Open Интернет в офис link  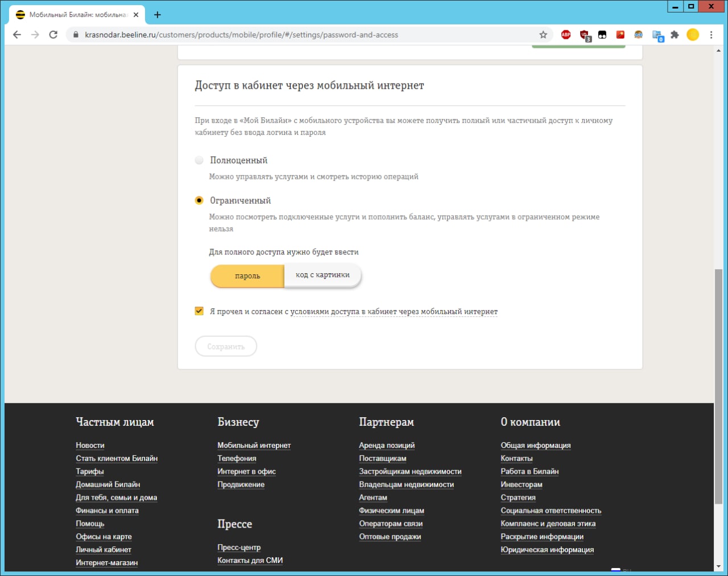coord(247,471)
